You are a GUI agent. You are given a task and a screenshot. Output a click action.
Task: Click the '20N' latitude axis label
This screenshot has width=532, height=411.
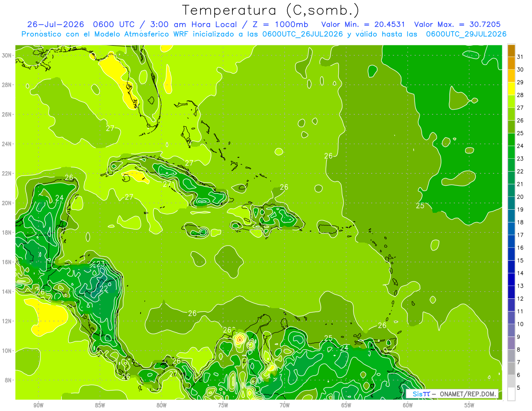[x=7, y=203]
